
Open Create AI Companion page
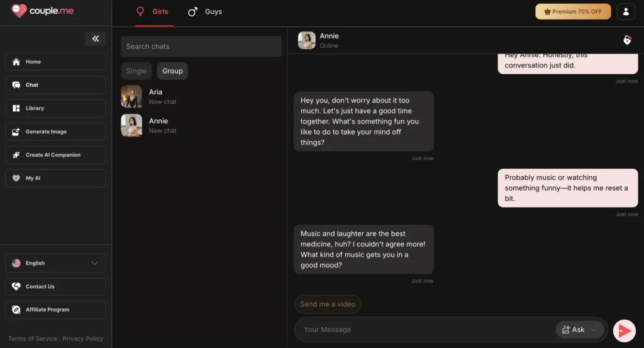[x=55, y=155]
